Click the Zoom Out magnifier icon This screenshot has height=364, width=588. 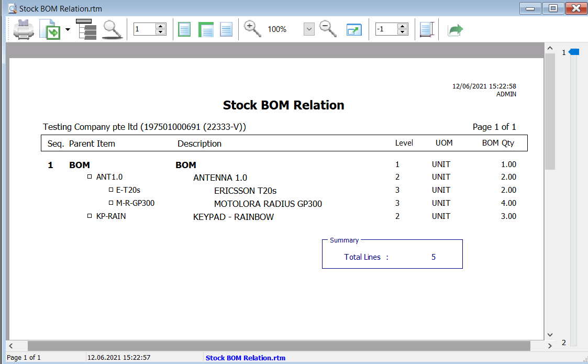click(328, 29)
